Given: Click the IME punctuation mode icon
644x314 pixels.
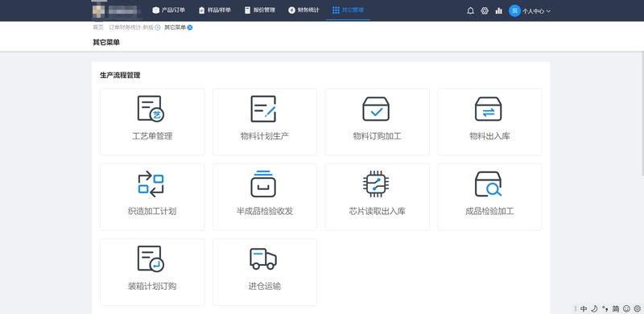Looking at the screenshot, I should click(x=605, y=308).
